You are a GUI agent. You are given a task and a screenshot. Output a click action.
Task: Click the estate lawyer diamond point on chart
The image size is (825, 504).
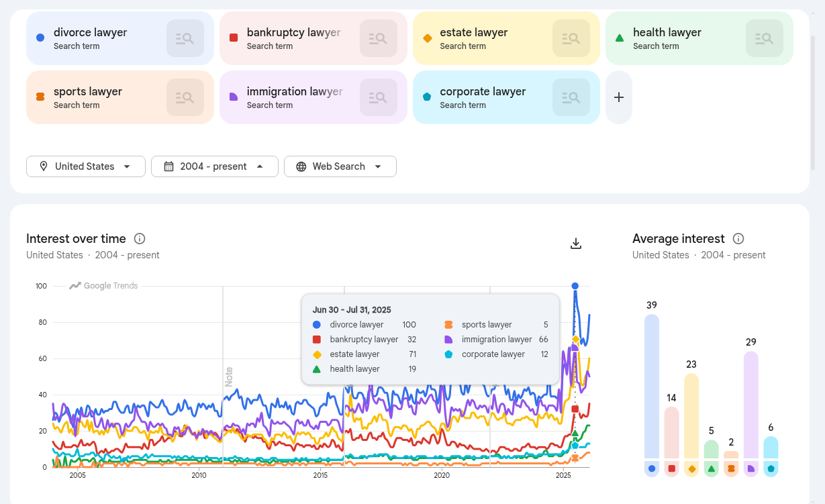575,339
